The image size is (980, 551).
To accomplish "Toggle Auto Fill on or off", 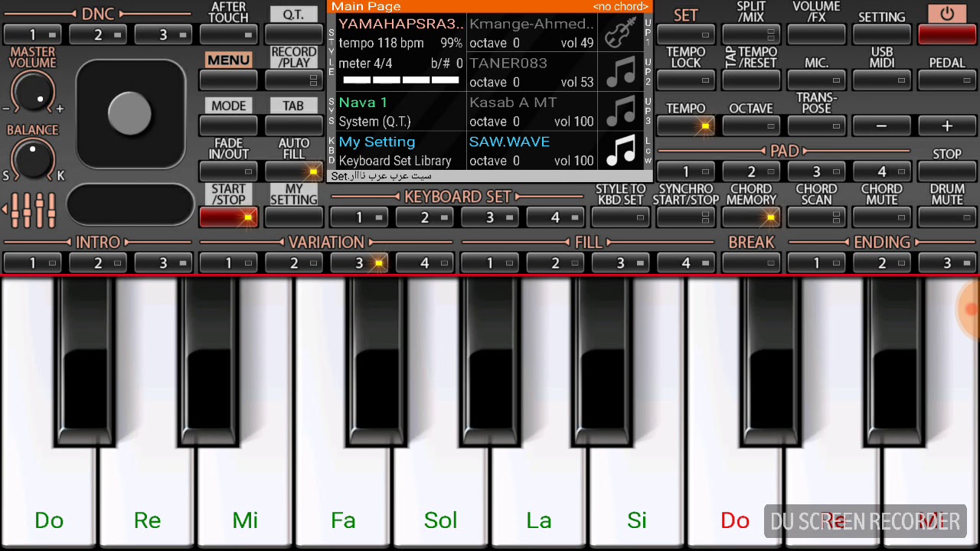I will click(293, 171).
